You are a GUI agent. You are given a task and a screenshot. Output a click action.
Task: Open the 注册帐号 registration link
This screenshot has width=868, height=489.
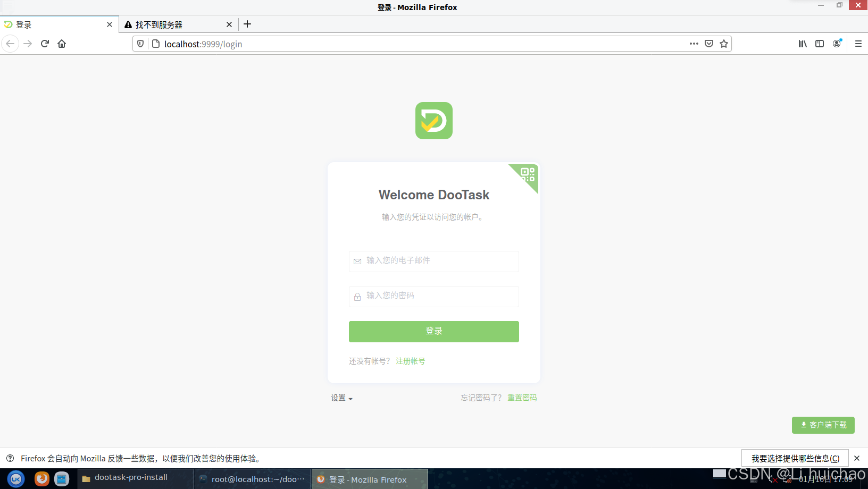click(x=410, y=361)
